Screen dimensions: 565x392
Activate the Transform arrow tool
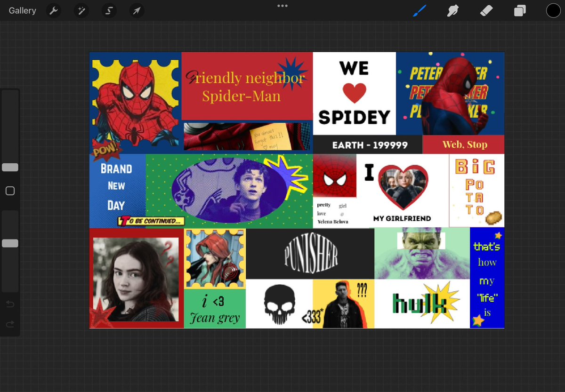137,10
